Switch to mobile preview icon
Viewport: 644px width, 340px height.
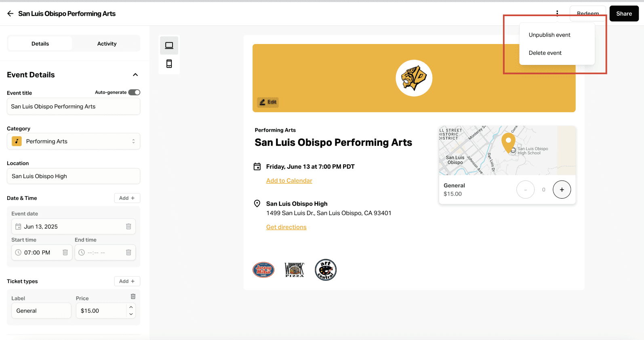coord(169,64)
